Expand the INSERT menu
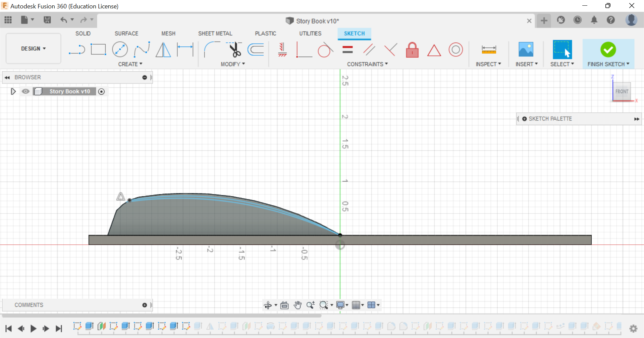The height and width of the screenshot is (338, 644). pyautogui.click(x=527, y=64)
